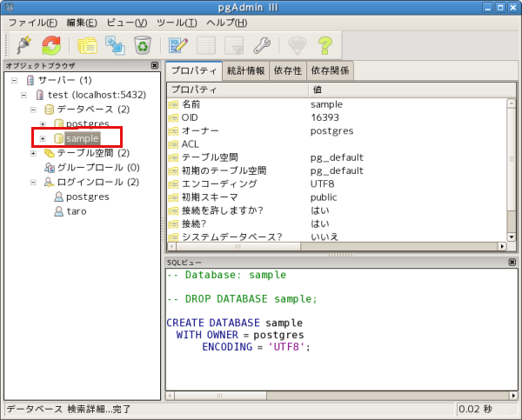Click the scroll up arrow in properties list
The image size is (522, 420).
511,103
